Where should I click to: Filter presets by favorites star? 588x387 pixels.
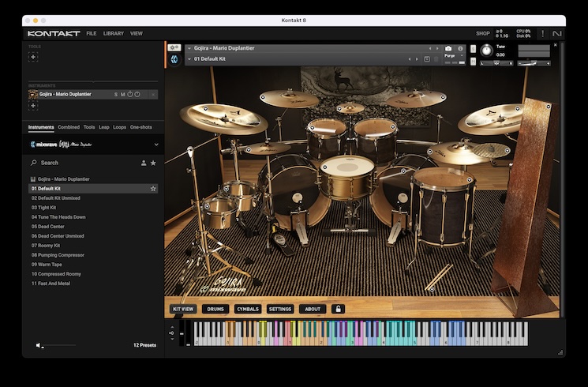coord(153,163)
